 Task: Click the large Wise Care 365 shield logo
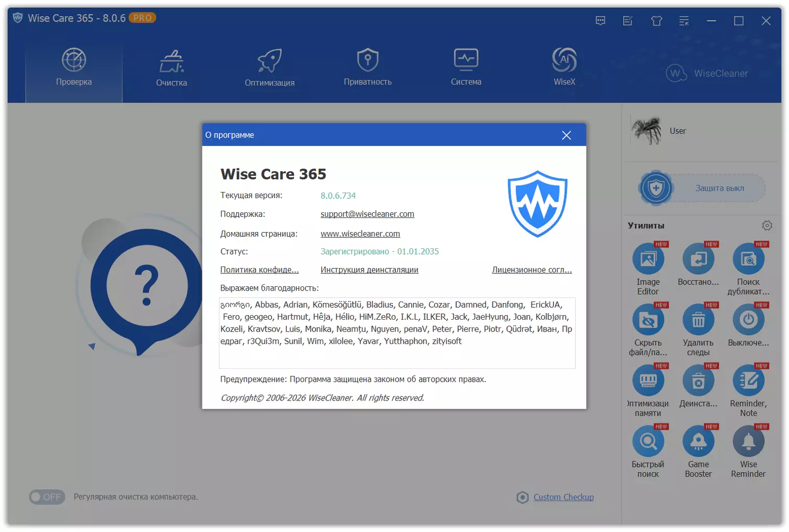click(538, 204)
